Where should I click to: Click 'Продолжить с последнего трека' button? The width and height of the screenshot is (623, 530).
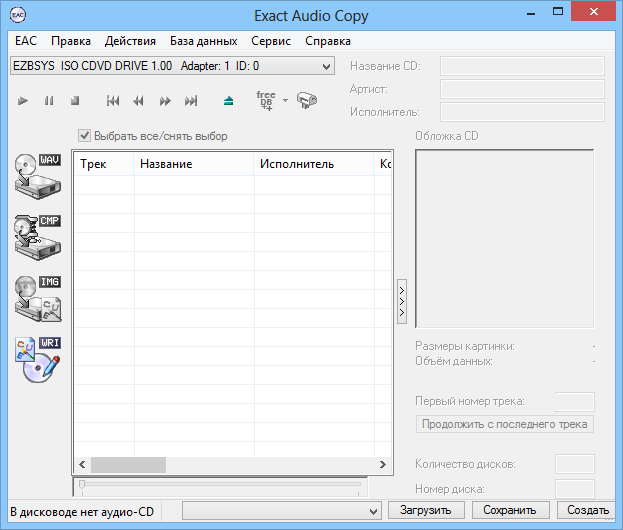pos(505,424)
